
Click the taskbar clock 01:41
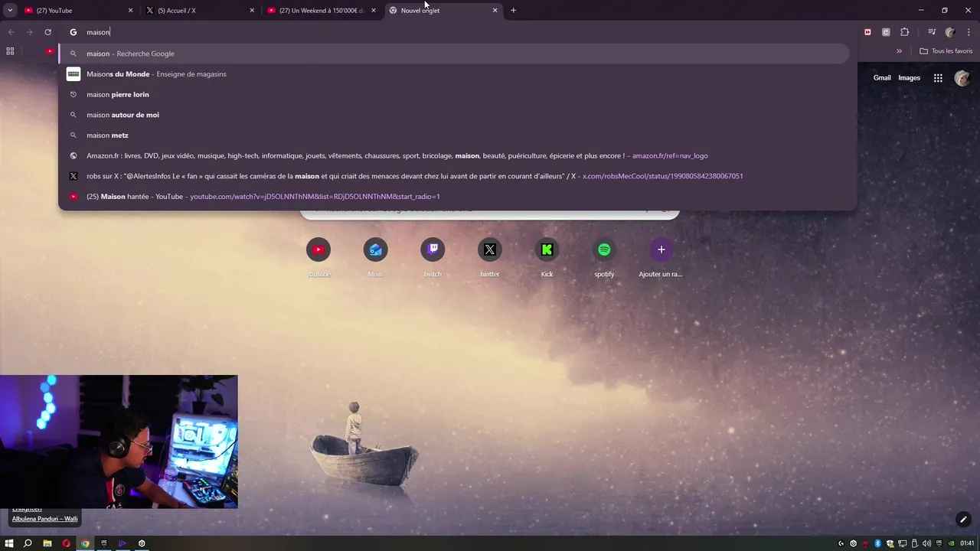pos(968,543)
